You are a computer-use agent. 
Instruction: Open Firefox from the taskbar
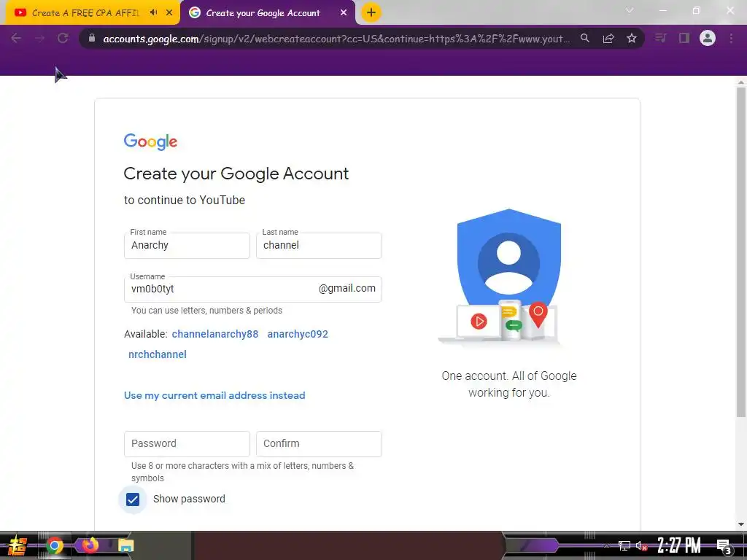click(90, 545)
